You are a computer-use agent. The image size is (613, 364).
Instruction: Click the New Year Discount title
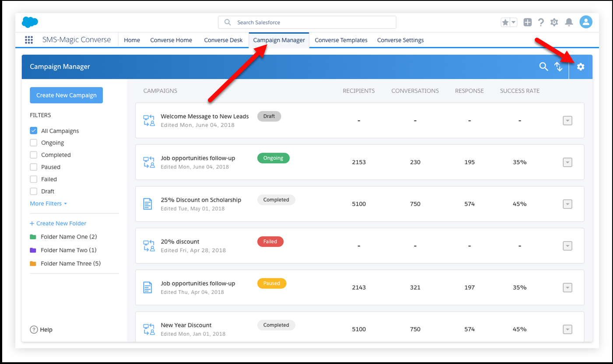tap(186, 325)
